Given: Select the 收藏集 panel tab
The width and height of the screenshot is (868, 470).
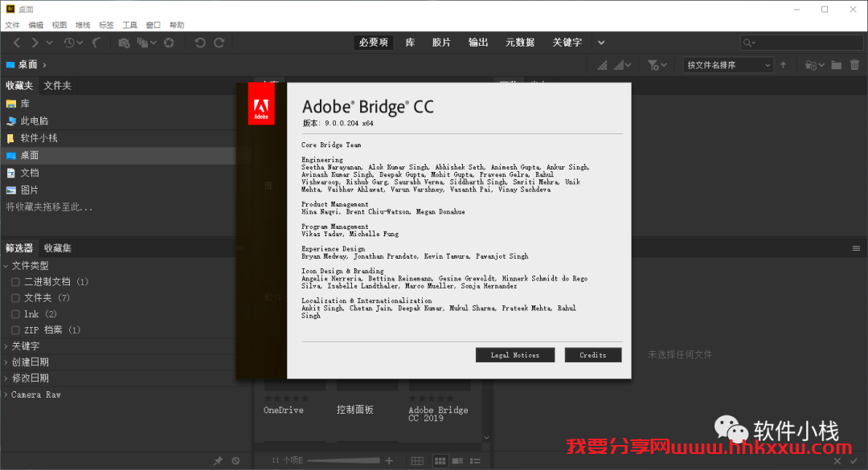Looking at the screenshot, I should tap(58, 248).
